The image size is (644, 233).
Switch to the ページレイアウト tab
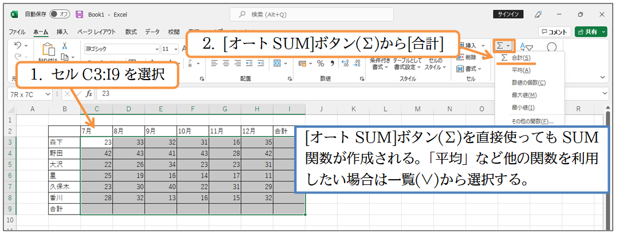point(97,31)
